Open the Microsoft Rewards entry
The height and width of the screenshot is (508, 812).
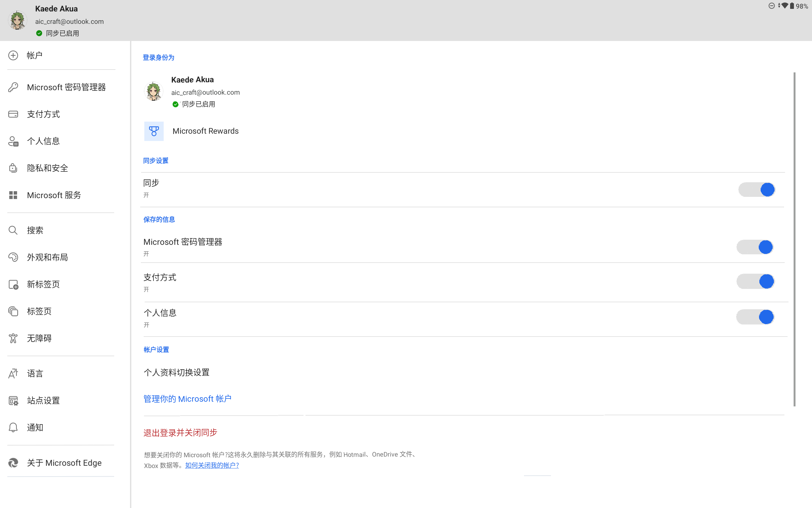point(205,131)
